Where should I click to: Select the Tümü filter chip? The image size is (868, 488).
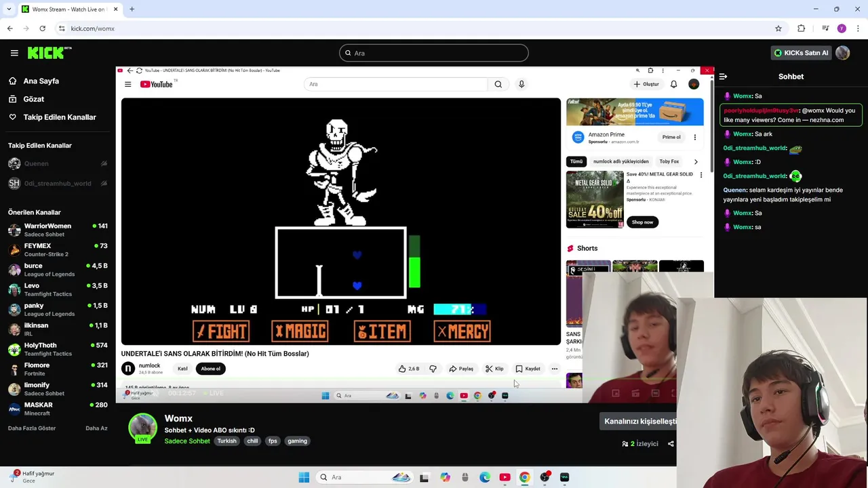point(576,161)
